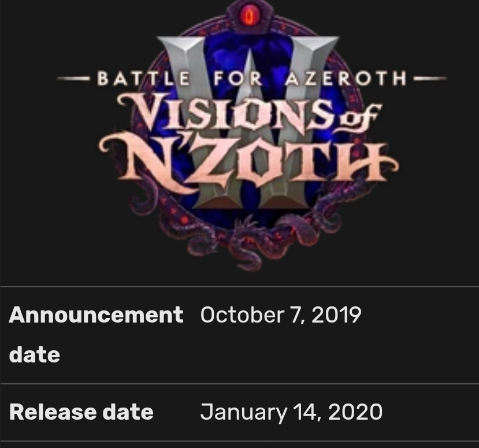Click the word "date" under Announcement
Viewport: 479px width, 448px height.
click(35, 354)
